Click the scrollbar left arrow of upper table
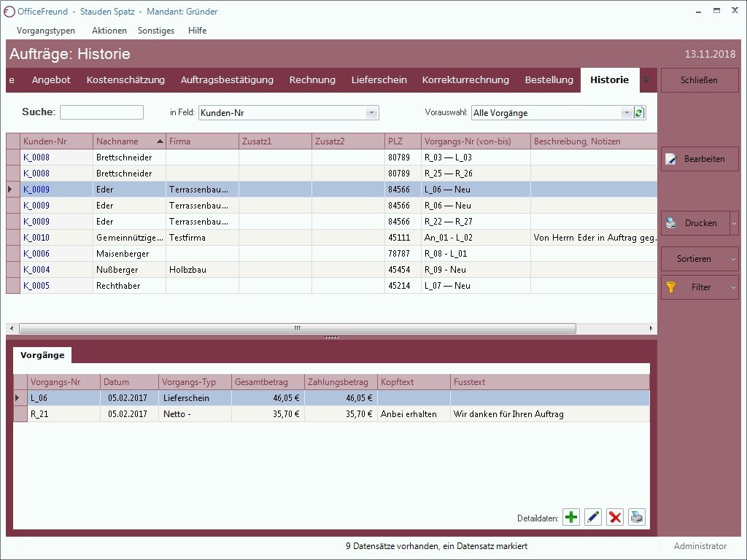The height and width of the screenshot is (560, 747). [x=12, y=329]
